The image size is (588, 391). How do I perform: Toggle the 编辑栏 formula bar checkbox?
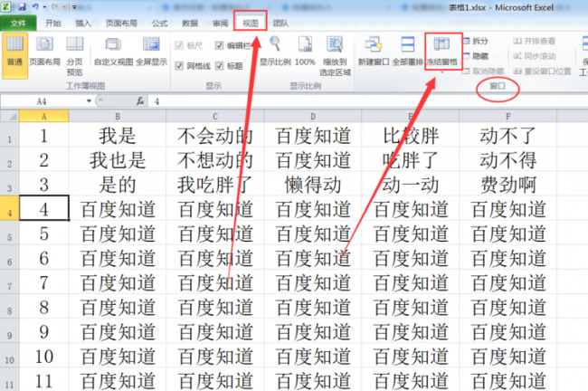point(220,46)
